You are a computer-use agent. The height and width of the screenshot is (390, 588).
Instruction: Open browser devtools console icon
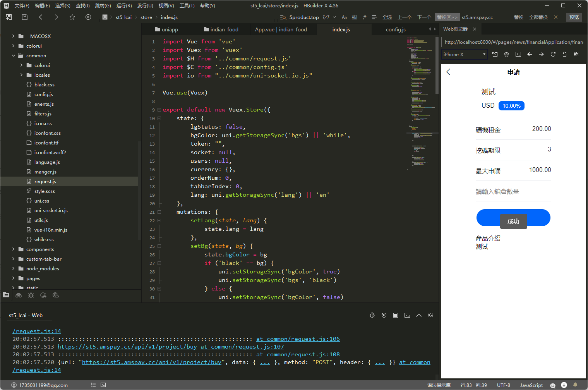tap(518, 54)
